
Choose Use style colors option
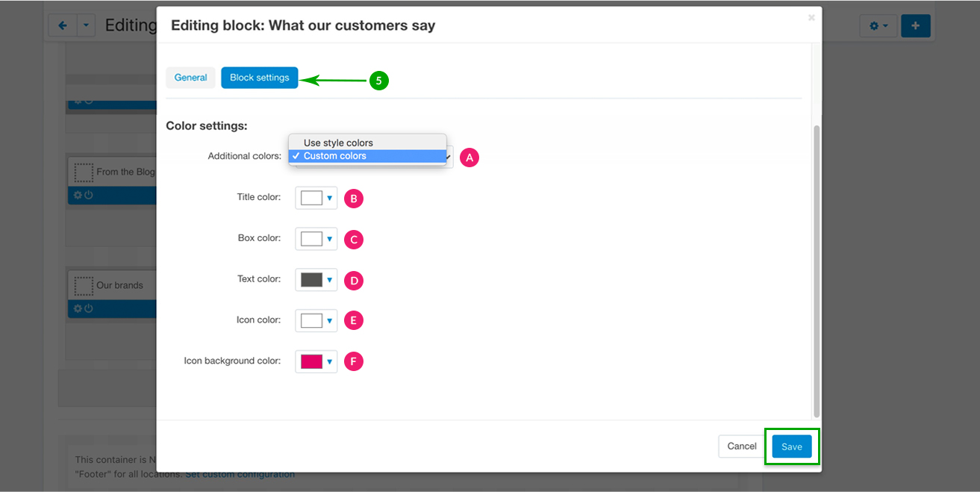point(338,143)
